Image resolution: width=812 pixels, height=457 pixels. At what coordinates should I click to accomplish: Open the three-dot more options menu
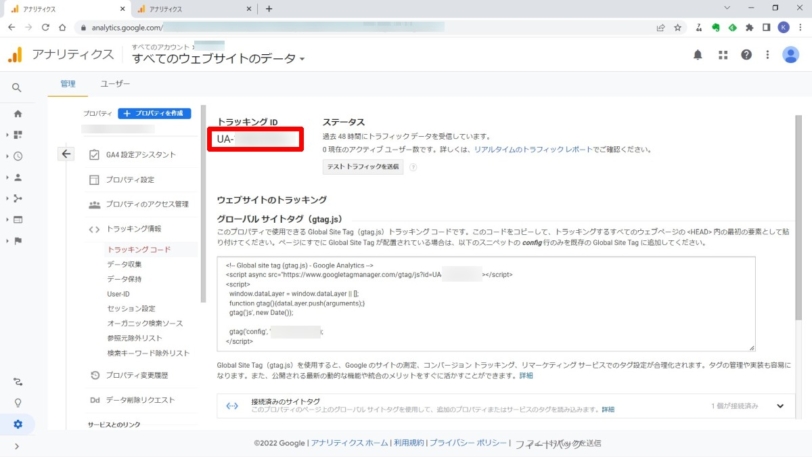(767, 54)
